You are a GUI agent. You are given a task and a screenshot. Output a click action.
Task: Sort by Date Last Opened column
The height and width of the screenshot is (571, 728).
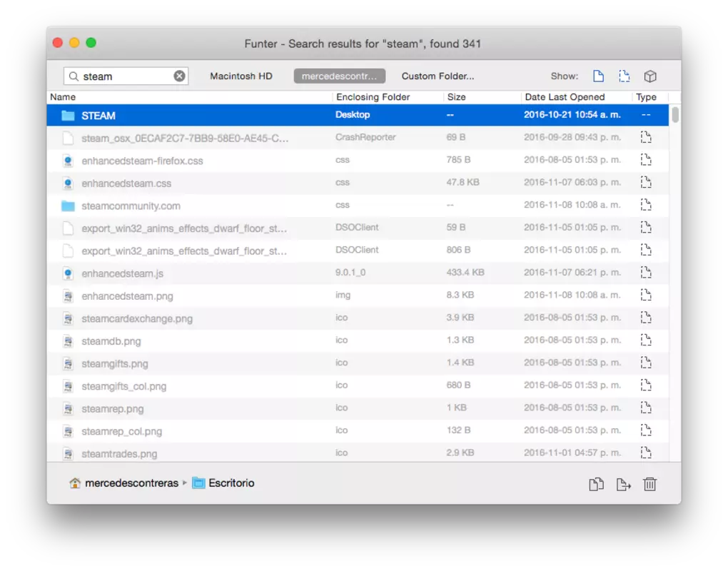pyautogui.click(x=565, y=97)
